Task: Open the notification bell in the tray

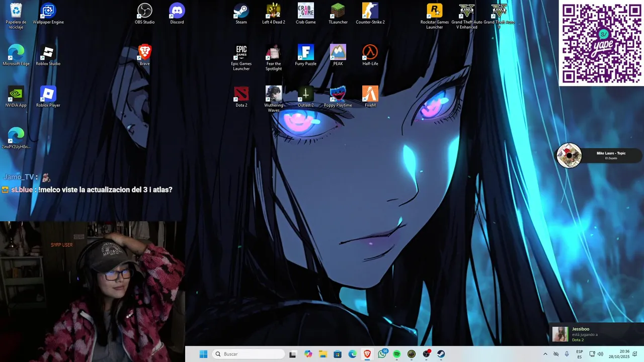Action: pyautogui.click(x=635, y=354)
